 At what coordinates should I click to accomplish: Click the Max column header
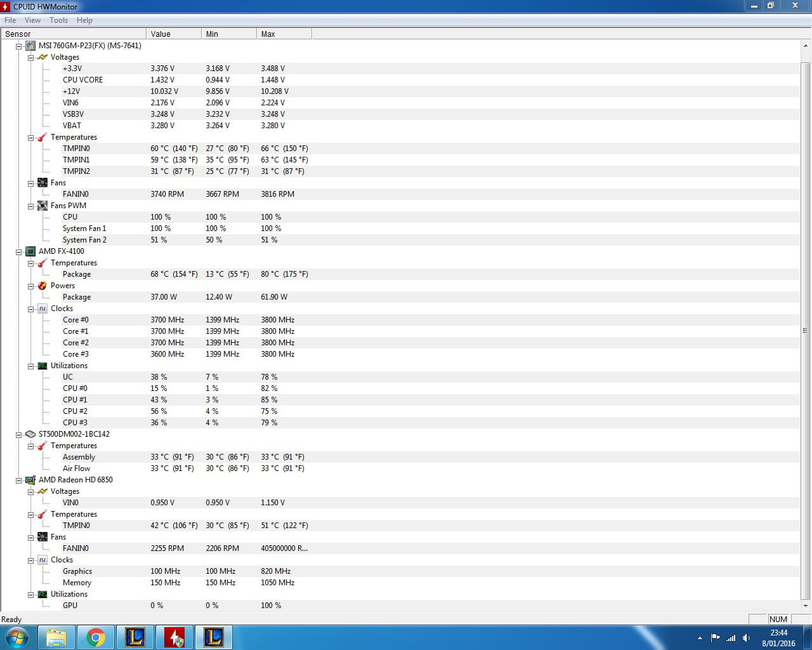pyautogui.click(x=284, y=34)
